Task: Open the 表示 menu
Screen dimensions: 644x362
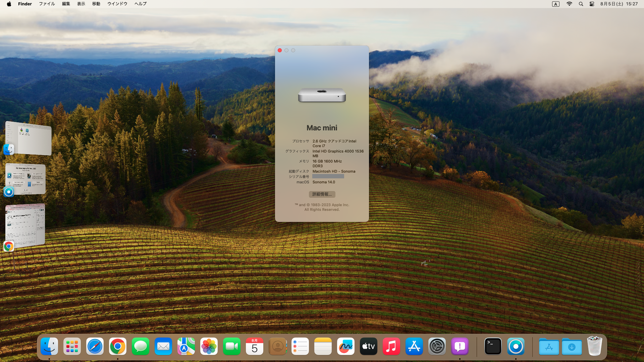Action: click(81, 4)
